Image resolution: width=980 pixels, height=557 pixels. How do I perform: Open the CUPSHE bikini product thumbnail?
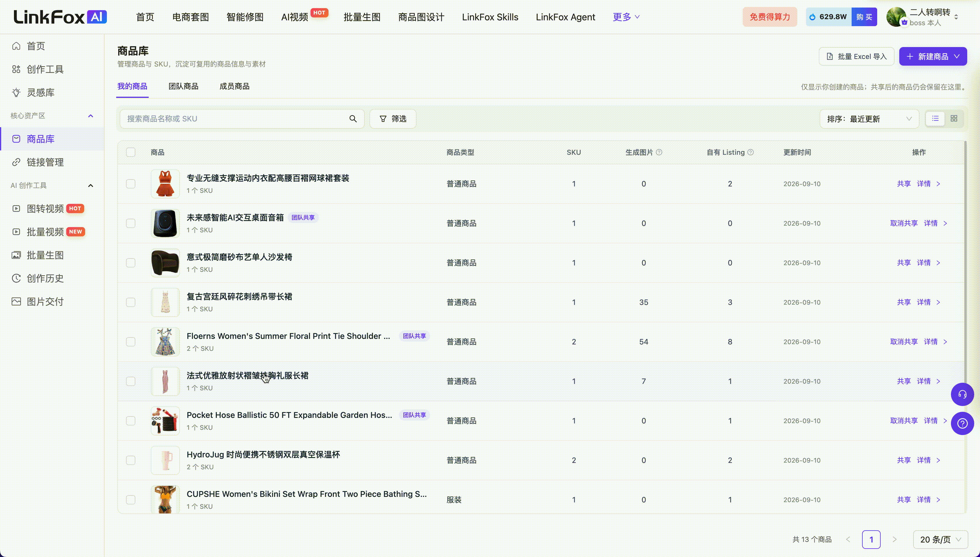[165, 499]
